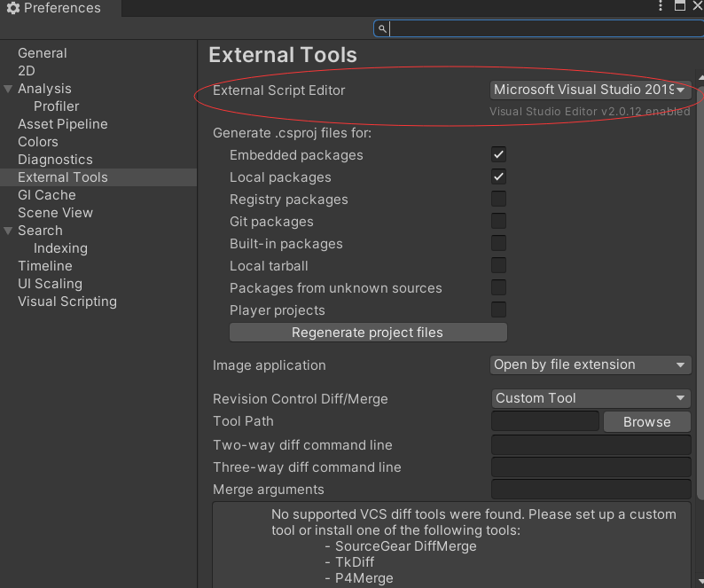This screenshot has width=704, height=588.
Task: Open Image application dropdown
Action: pos(590,365)
